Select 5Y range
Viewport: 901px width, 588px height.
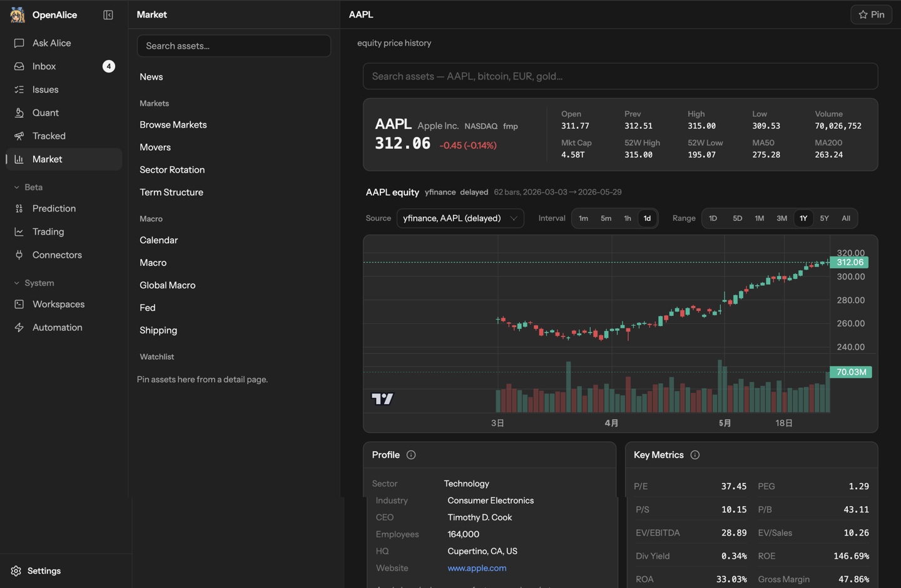(824, 218)
